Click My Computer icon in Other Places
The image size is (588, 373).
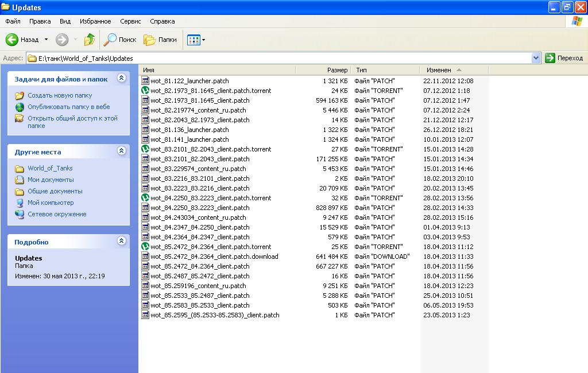pyautogui.click(x=20, y=203)
